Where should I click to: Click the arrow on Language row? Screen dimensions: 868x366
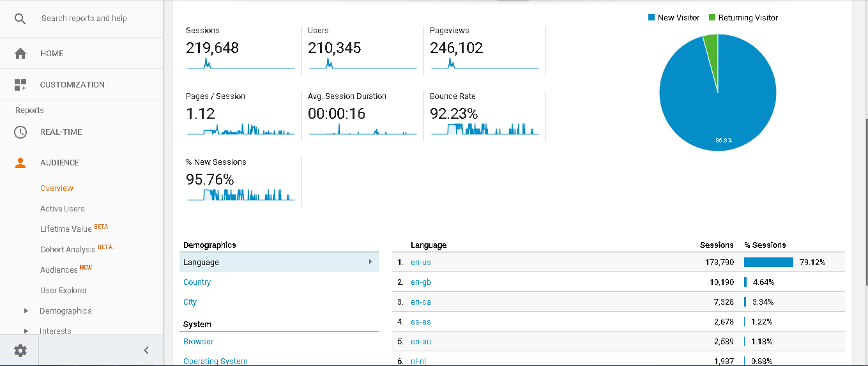coord(370,262)
